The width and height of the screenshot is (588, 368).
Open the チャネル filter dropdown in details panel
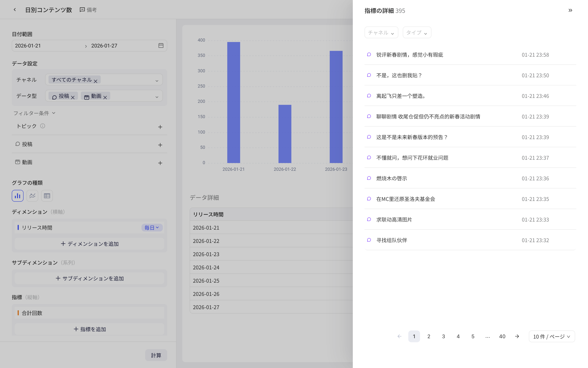pyautogui.click(x=381, y=32)
